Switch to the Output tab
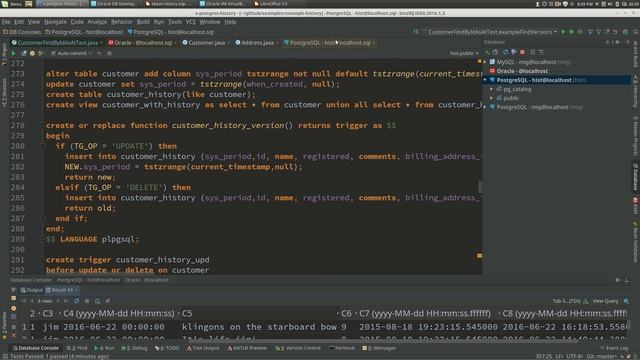 (32, 290)
